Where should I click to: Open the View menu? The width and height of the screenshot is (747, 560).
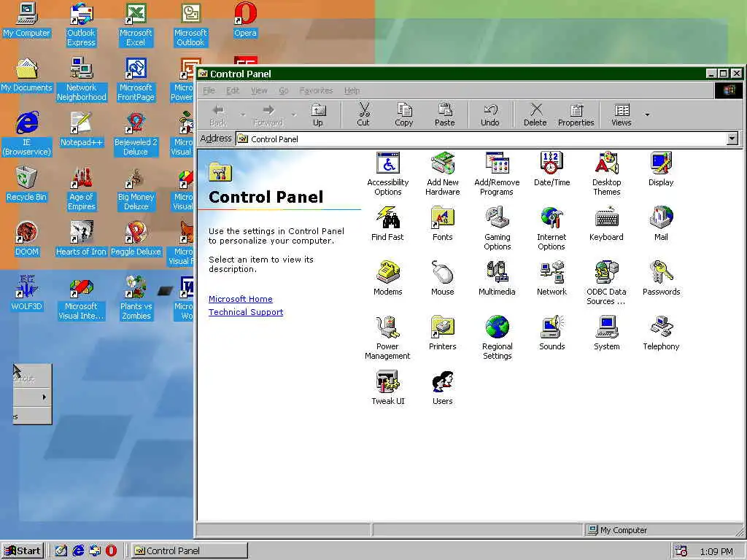click(x=259, y=90)
